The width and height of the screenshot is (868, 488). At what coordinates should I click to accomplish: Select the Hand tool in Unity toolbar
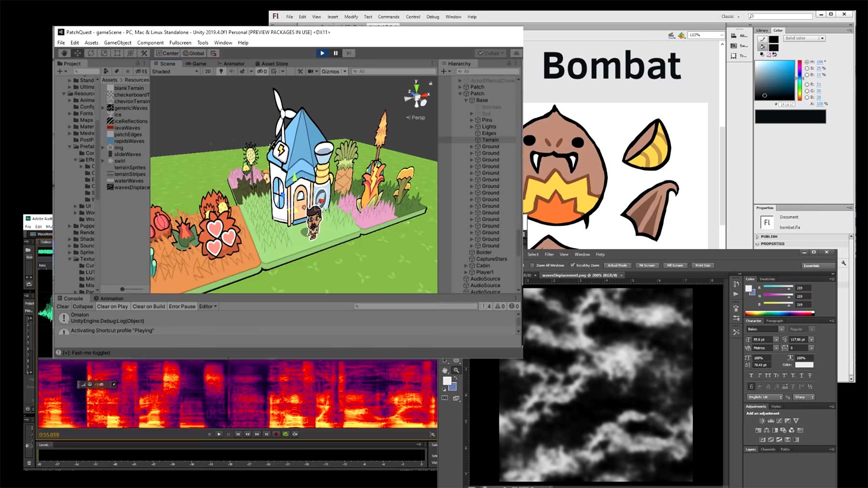64,53
